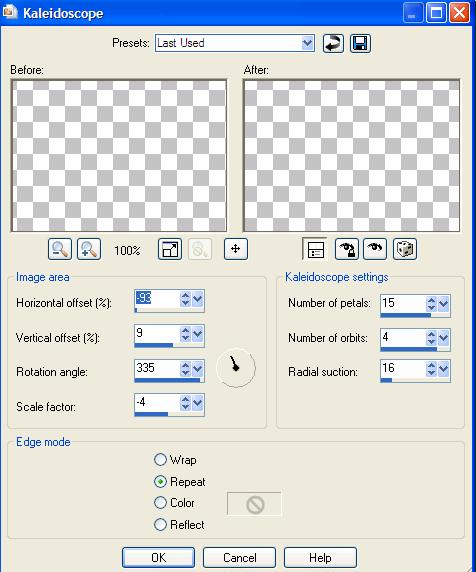Open the Presets dropdown list

307,43
